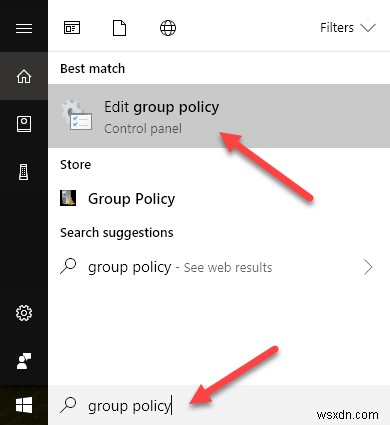This screenshot has width=390, height=425.
Task: Click the 'Control panel' subtitle text
Action: [143, 129]
